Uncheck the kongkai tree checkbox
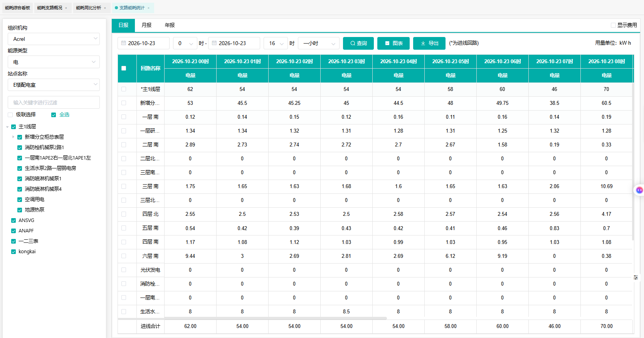This screenshot has height=338, width=644. 13,252
